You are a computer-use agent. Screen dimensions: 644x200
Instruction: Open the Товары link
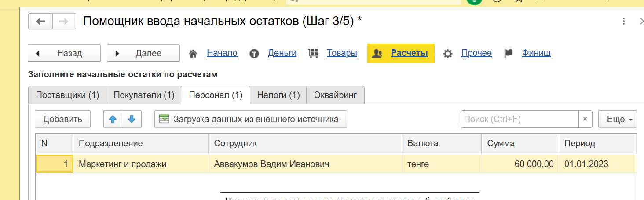[342, 53]
